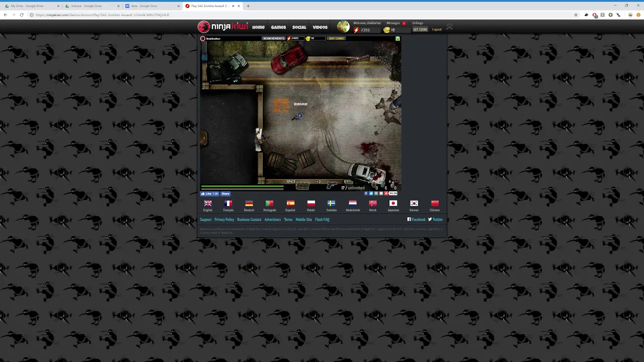644x362 pixels.
Task: Share via small email envelope icon
Action: point(381,194)
